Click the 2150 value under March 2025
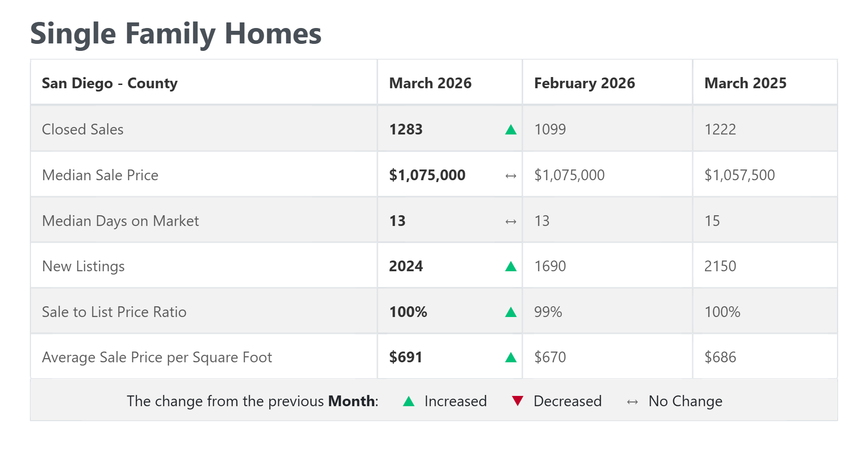Viewport: 868px width, 451px height. click(x=720, y=266)
